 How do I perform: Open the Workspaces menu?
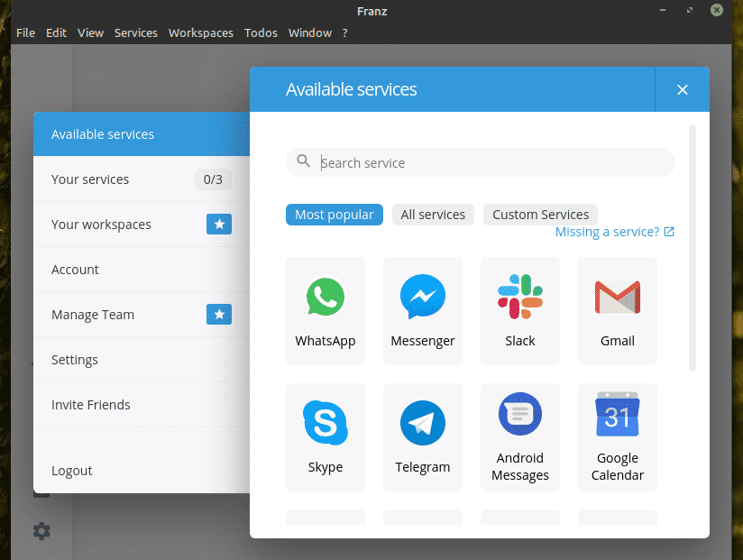[200, 32]
